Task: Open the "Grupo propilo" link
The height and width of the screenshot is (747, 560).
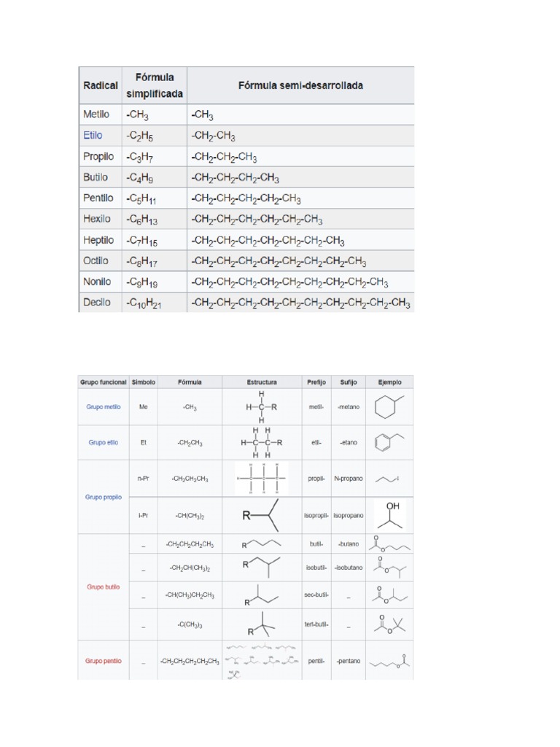Action: coord(103,497)
